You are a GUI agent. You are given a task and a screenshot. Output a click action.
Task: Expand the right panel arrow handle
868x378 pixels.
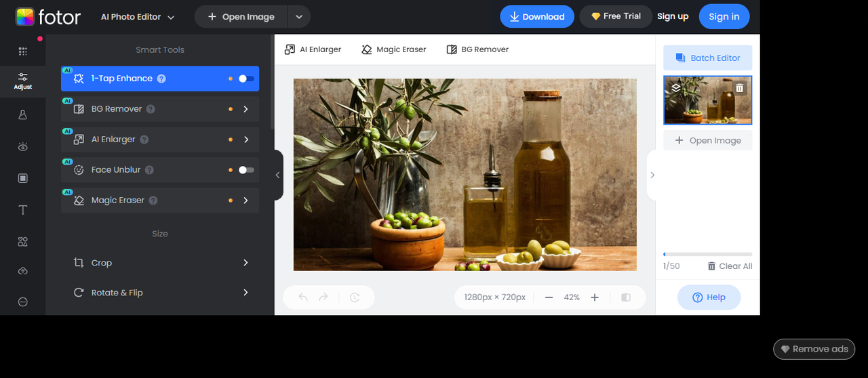652,175
